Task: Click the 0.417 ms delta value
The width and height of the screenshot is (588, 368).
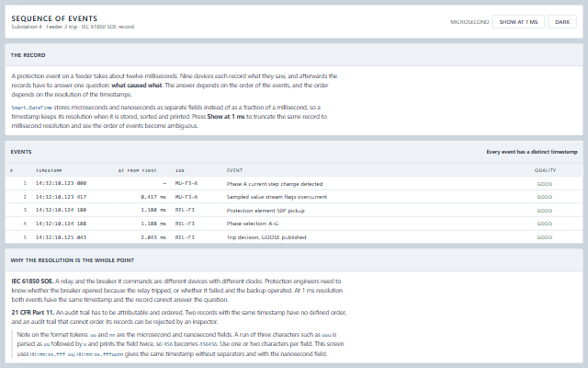Action: pos(153,197)
